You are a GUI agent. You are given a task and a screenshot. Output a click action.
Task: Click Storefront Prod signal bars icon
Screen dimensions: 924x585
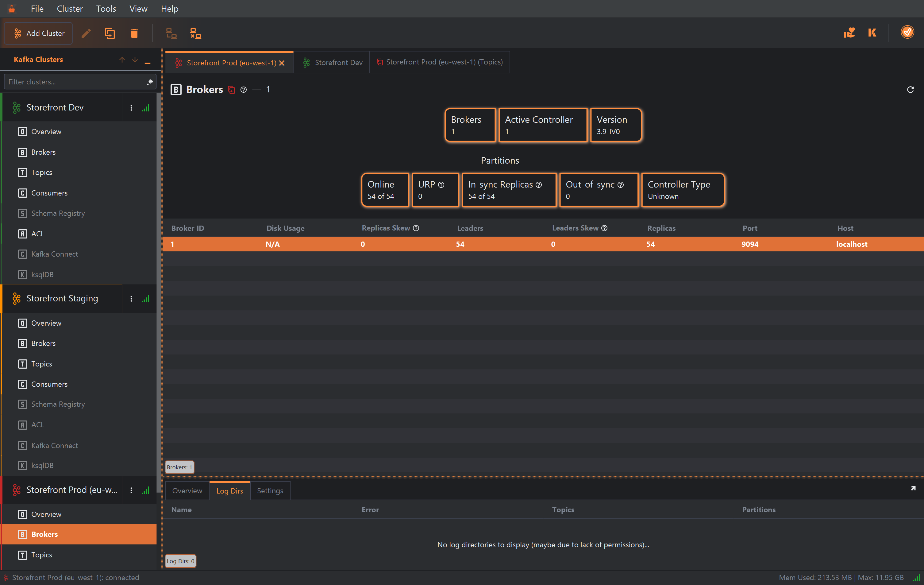(x=145, y=490)
